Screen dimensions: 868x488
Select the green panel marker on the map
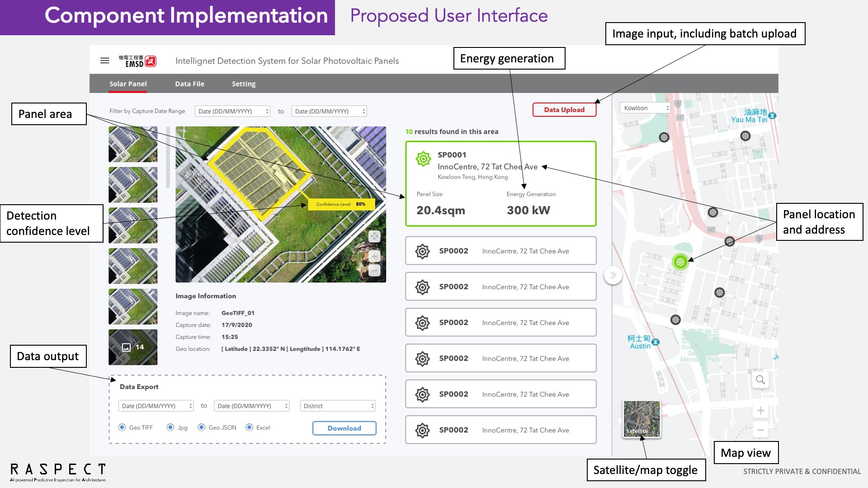tap(680, 262)
